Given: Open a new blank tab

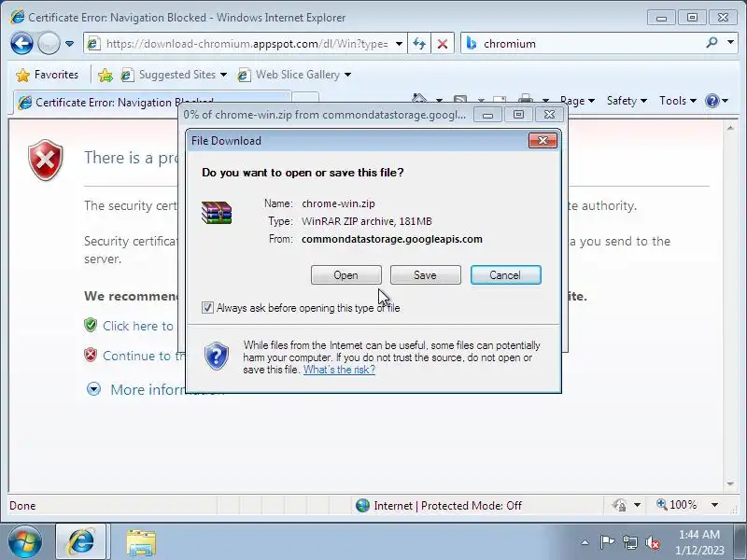Looking at the screenshot, I should point(305,98).
